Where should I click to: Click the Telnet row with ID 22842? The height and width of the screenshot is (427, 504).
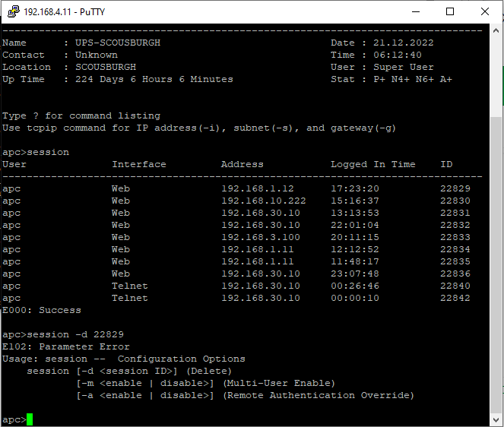[x=129, y=298]
